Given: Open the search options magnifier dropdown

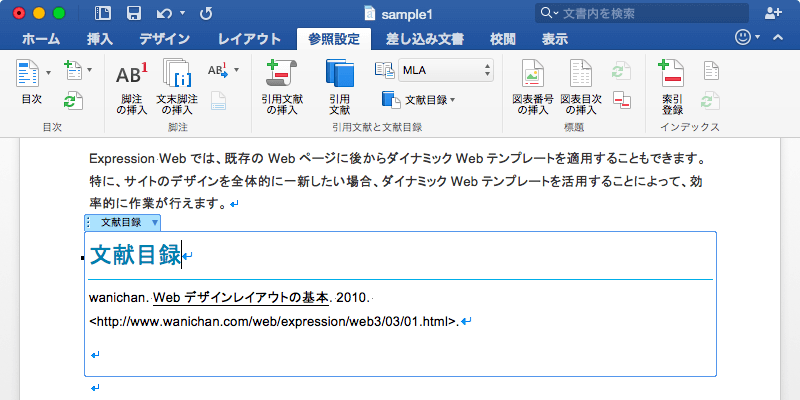Looking at the screenshot, I should click(x=549, y=14).
